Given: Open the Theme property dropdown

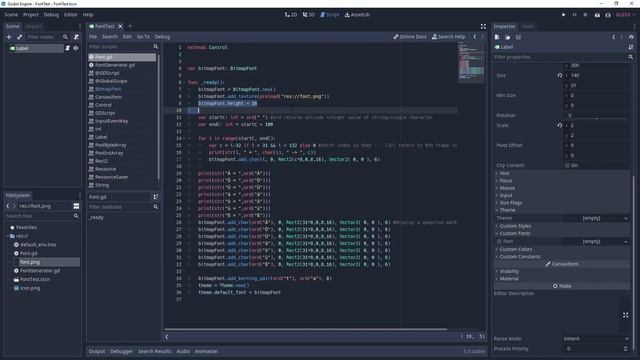Looking at the screenshot, I should coord(596,218).
